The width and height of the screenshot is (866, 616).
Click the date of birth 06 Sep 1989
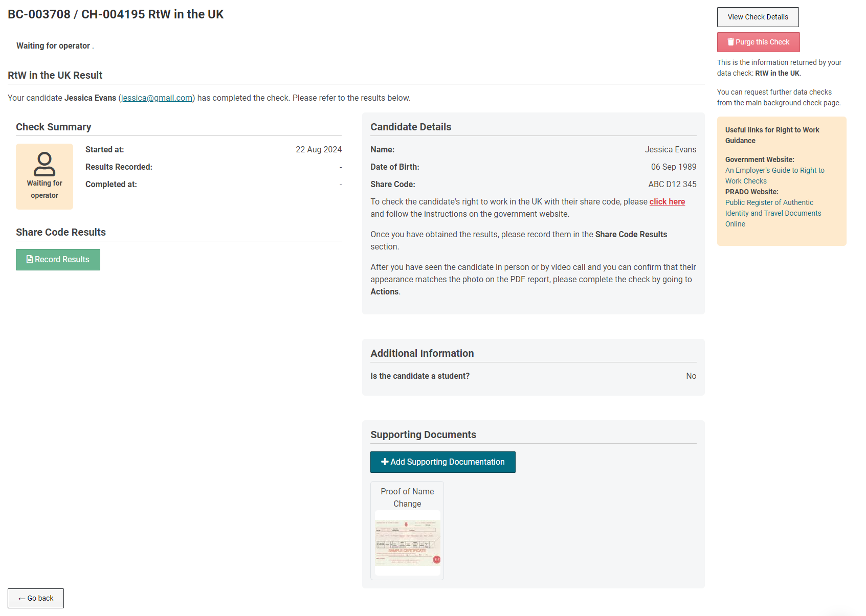tap(673, 167)
